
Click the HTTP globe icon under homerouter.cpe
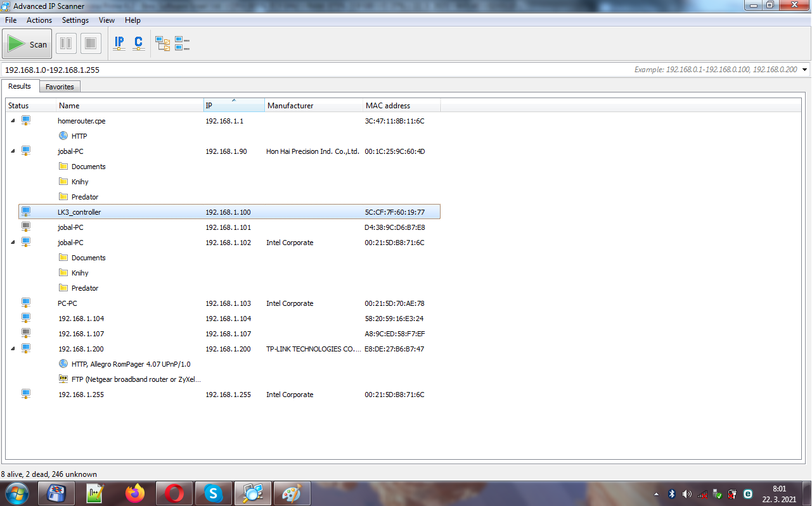pyautogui.click(x=63, y=136)
